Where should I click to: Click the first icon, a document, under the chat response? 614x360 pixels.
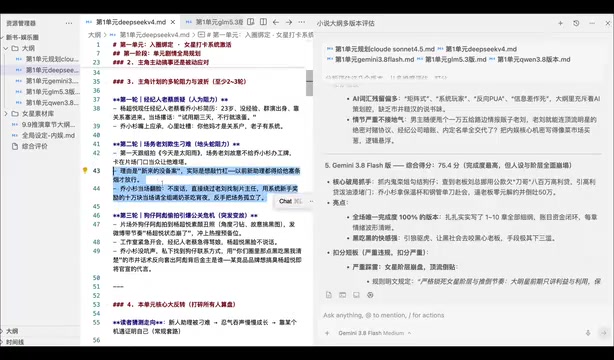tap(329, 295)
